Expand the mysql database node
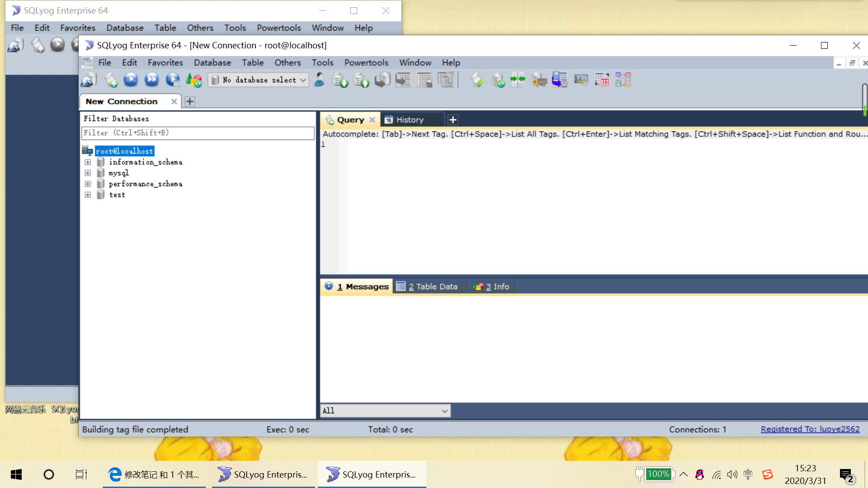This screenshot has height=488, width=868. point(88,173)
